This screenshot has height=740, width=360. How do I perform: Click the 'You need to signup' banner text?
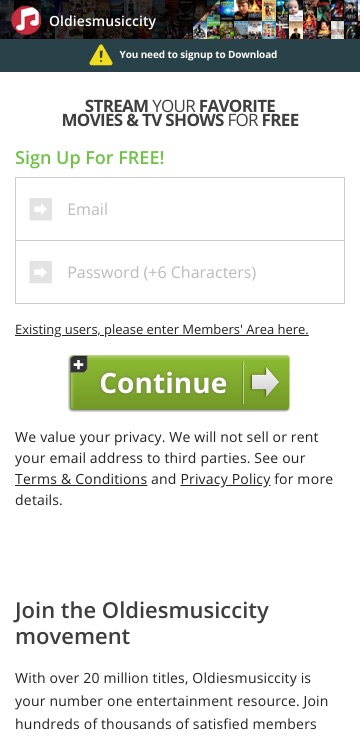coord(198,54)
